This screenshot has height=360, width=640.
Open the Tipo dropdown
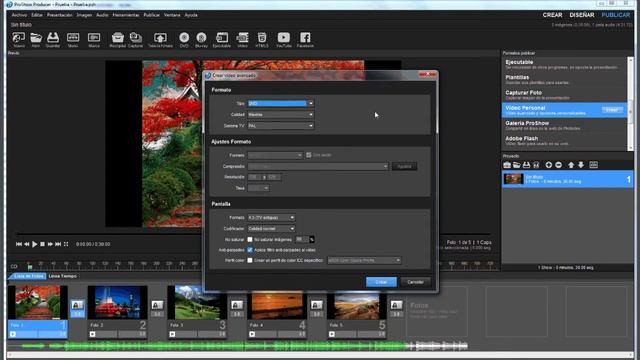281,104
